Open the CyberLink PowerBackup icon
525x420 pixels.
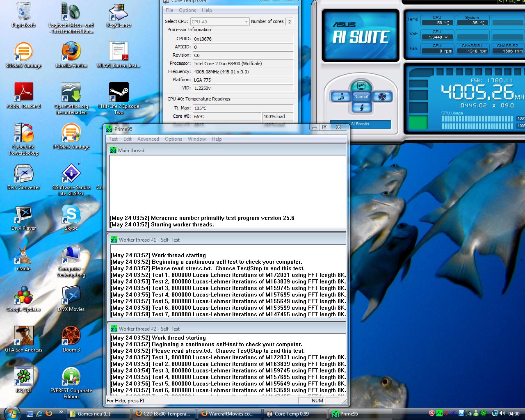pyautogui.click(x=23, y=139)
